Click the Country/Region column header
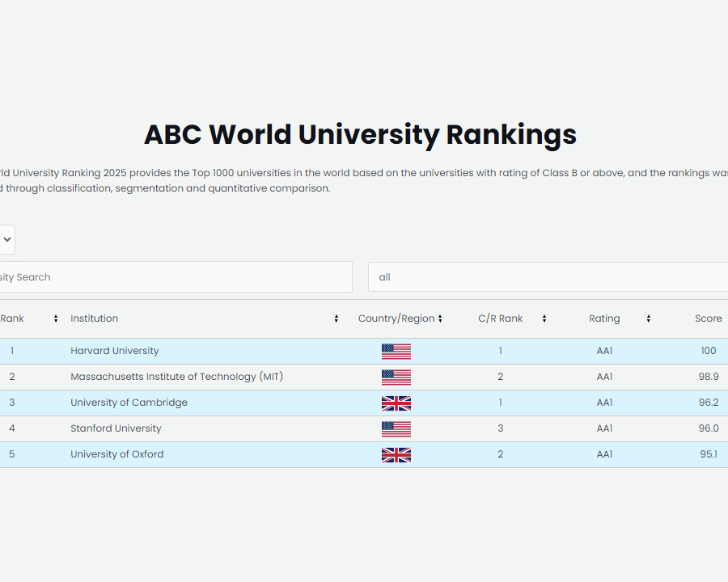 [x=396, y=318]
